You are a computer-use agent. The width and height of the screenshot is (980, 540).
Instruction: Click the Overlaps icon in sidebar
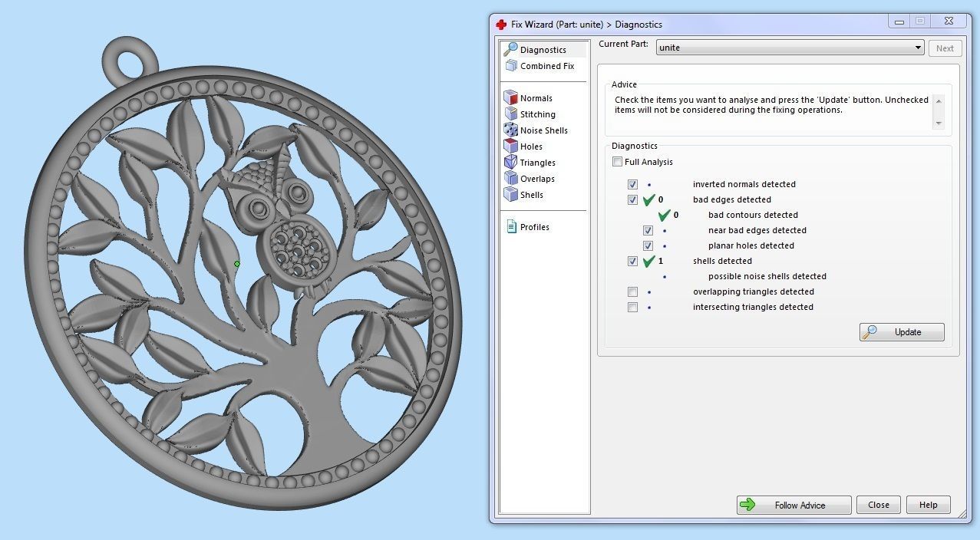click(x=510, y=179)
